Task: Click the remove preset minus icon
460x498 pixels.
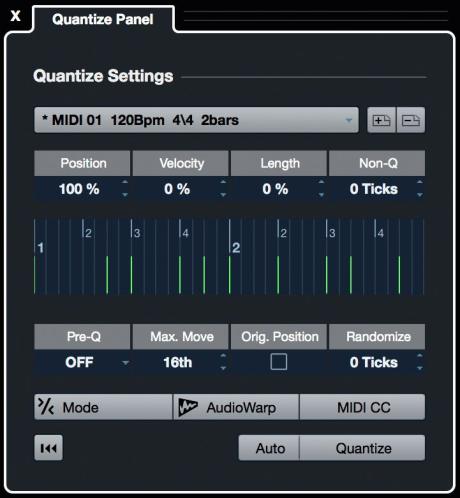Action: pyautogui.click(x=411, y=120)
